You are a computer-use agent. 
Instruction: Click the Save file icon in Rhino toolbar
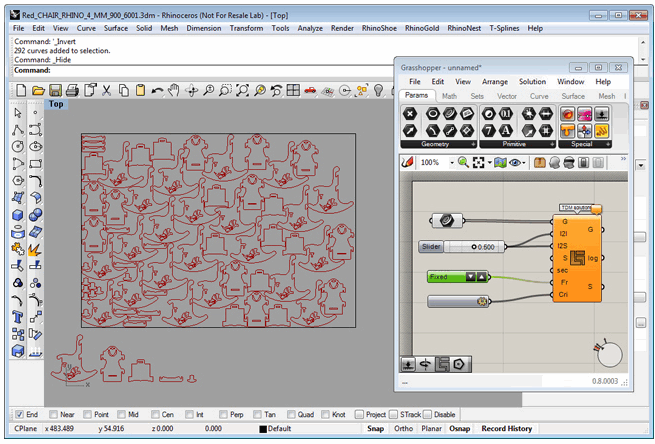[56, 91]
